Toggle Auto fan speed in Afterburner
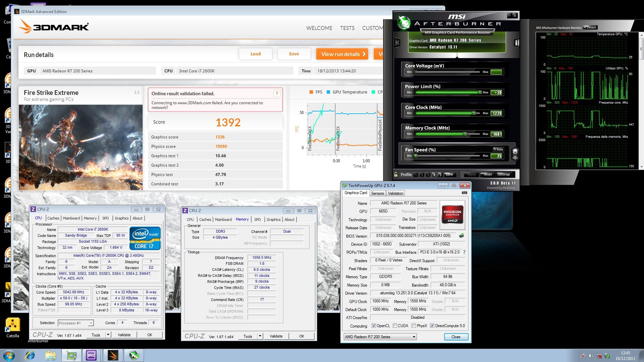 pyautogui.click(x=498, y=149)
